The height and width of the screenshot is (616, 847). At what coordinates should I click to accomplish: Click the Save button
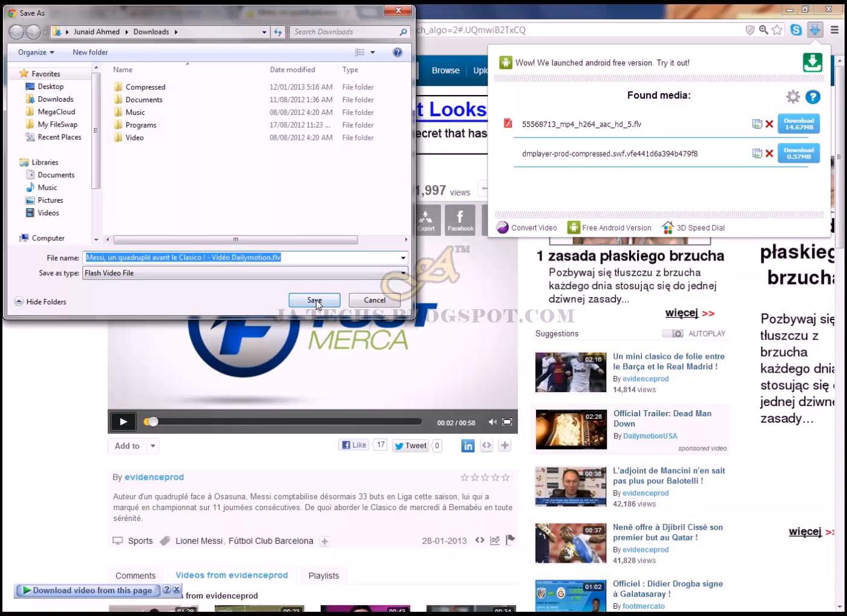tap(314, 300)
